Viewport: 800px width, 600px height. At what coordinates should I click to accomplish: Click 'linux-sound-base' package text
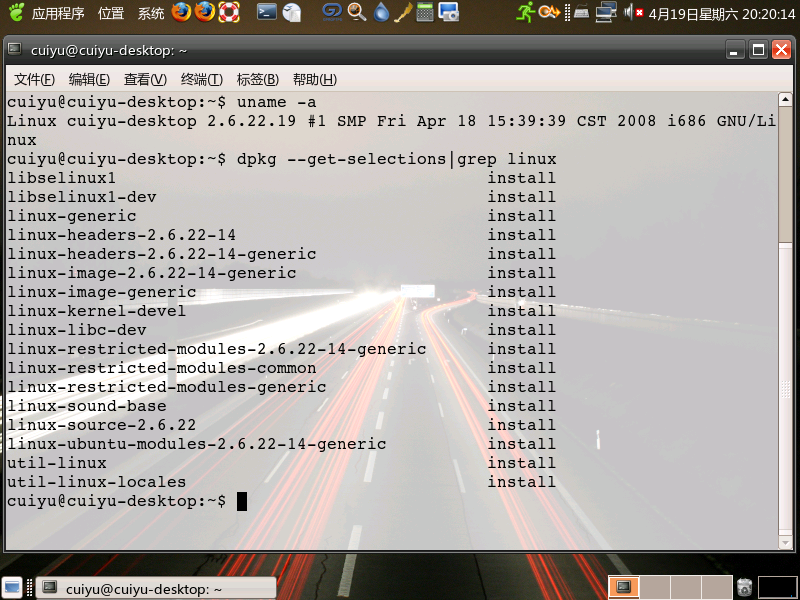87,406
